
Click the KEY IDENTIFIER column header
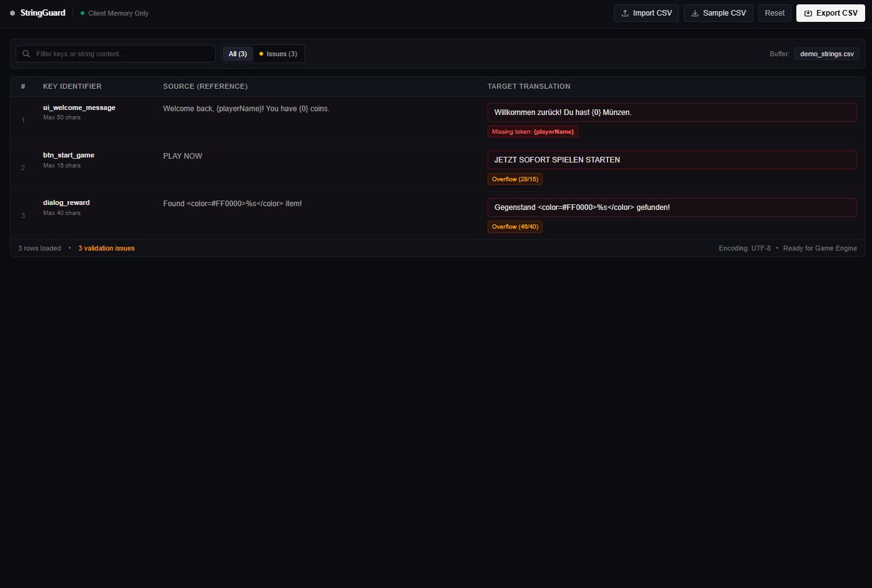pos(73,86)
